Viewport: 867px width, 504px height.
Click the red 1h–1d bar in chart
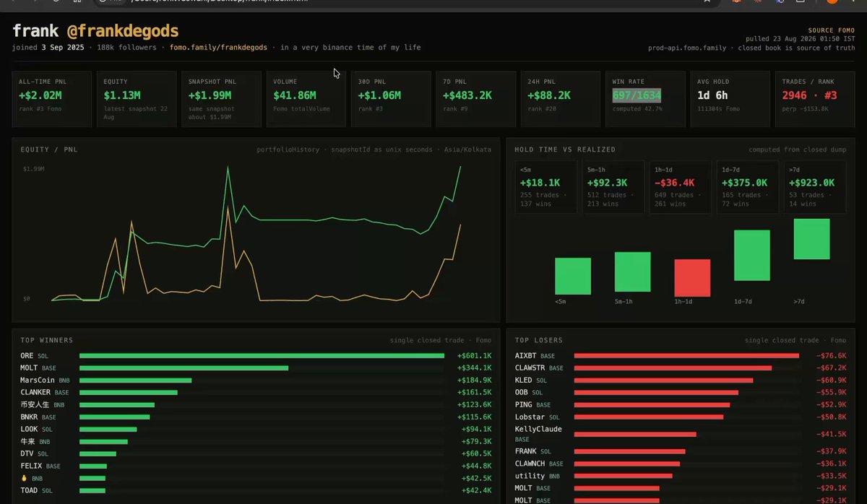692,278
